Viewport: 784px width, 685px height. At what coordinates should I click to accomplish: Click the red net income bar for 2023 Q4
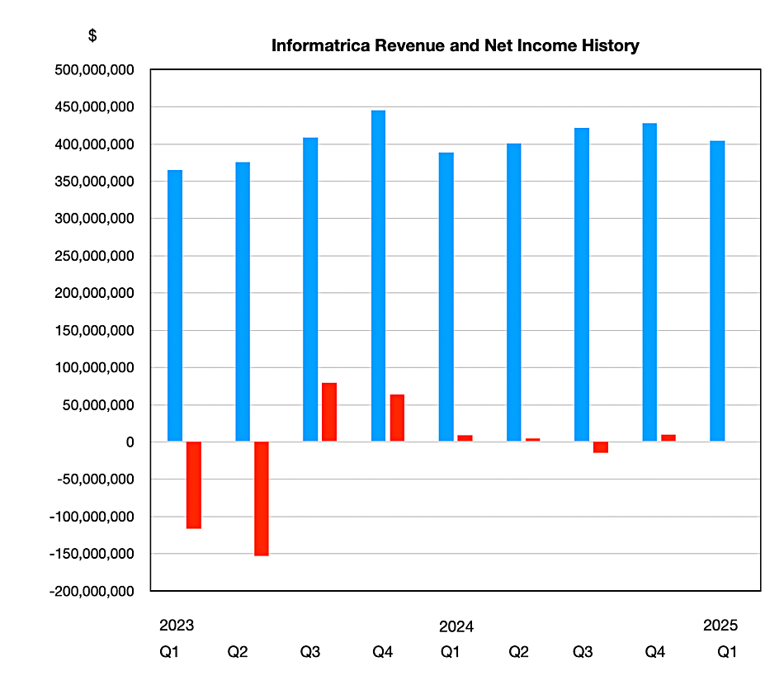pos(397,418)
